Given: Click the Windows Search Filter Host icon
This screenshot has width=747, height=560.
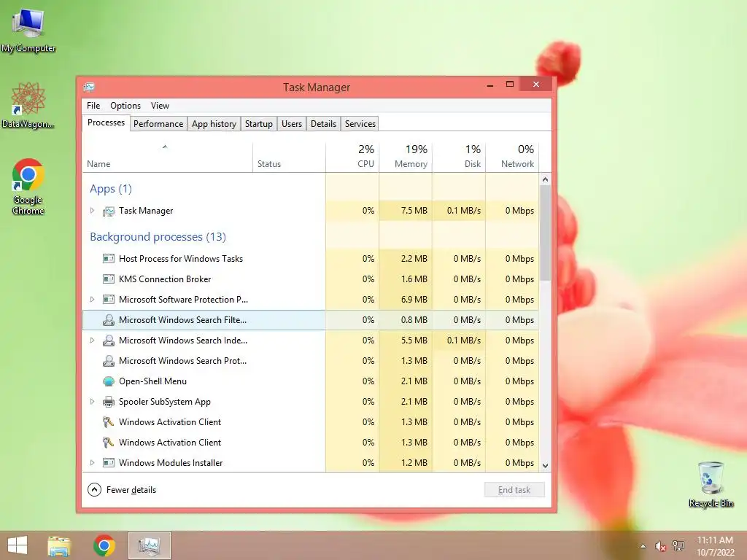Looking at the screenshot, I should click(109, 320).
